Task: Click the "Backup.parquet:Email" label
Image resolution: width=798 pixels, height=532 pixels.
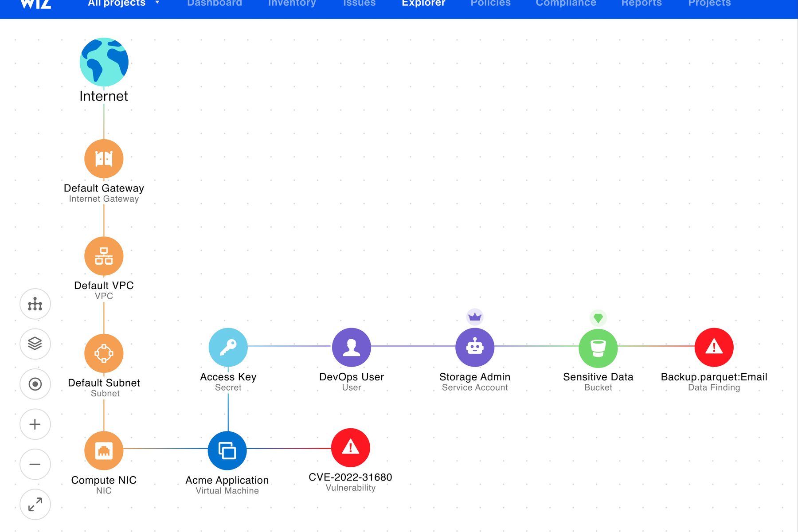Action: 714,377
